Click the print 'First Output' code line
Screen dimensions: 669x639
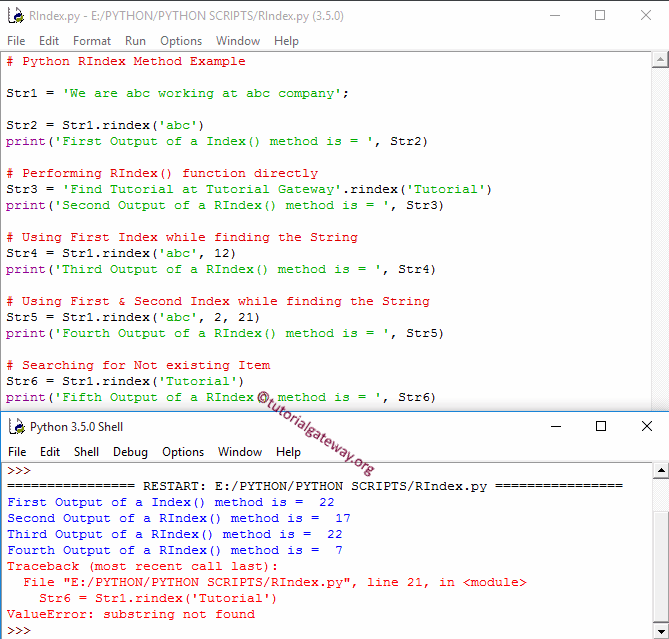pos(217,141)
